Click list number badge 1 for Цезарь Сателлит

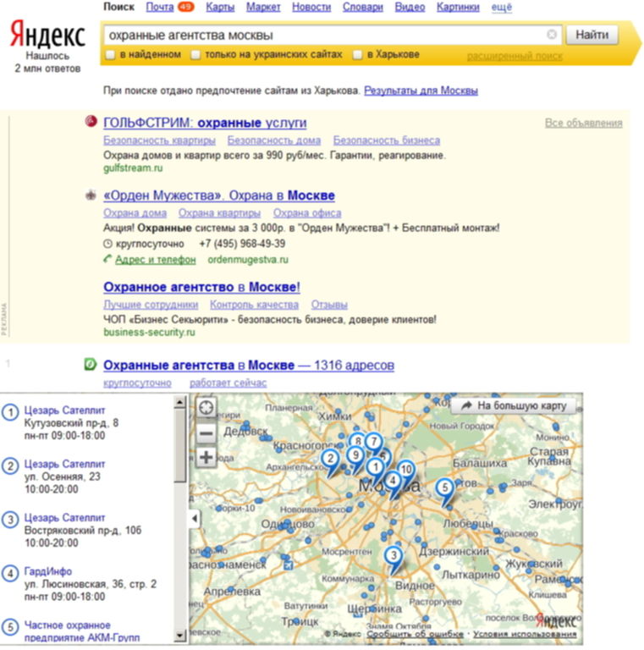pos(10,412)
